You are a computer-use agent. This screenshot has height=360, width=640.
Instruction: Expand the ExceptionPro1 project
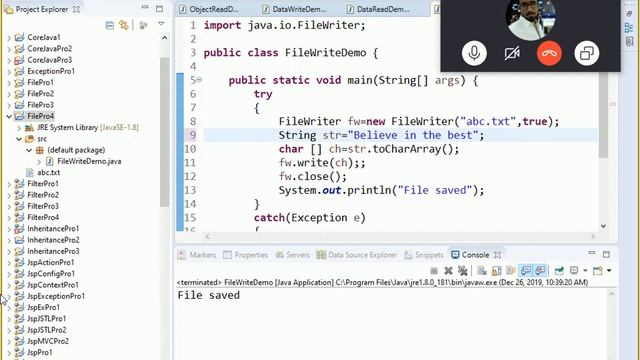point(9,71)
